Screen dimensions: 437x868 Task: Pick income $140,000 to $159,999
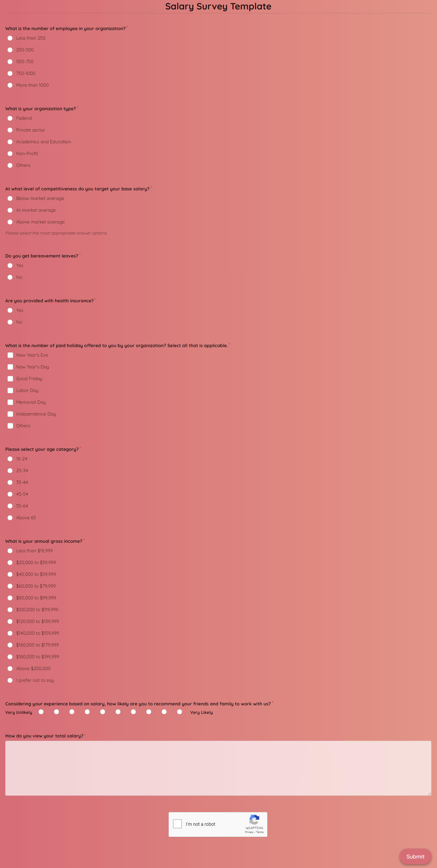click(10, 633)
